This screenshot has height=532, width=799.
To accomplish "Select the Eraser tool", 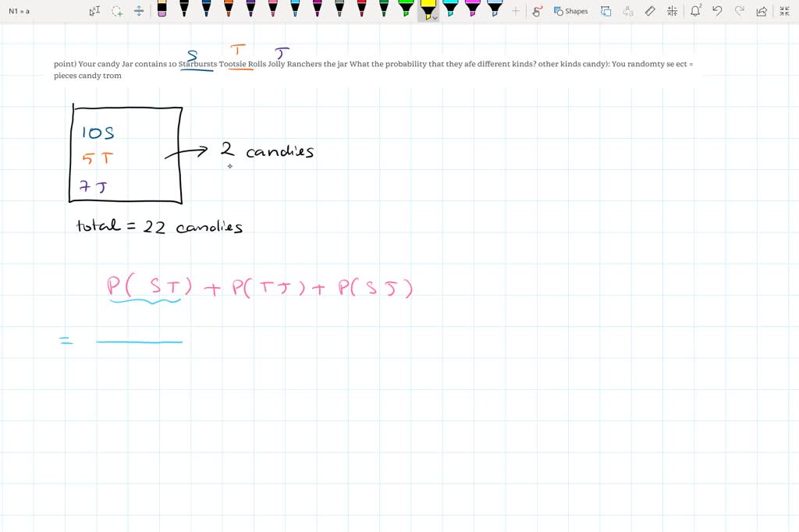I will point(162,9).
